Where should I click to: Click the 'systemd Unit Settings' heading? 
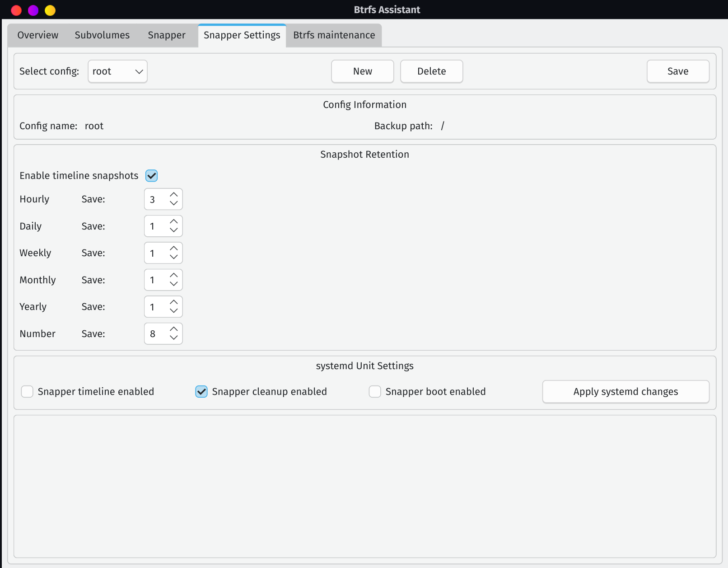pos(365,366)
